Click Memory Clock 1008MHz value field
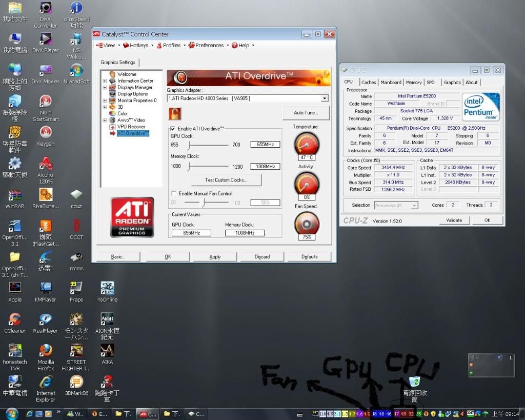This screenshot has height=420, width=525. point(265,167)
